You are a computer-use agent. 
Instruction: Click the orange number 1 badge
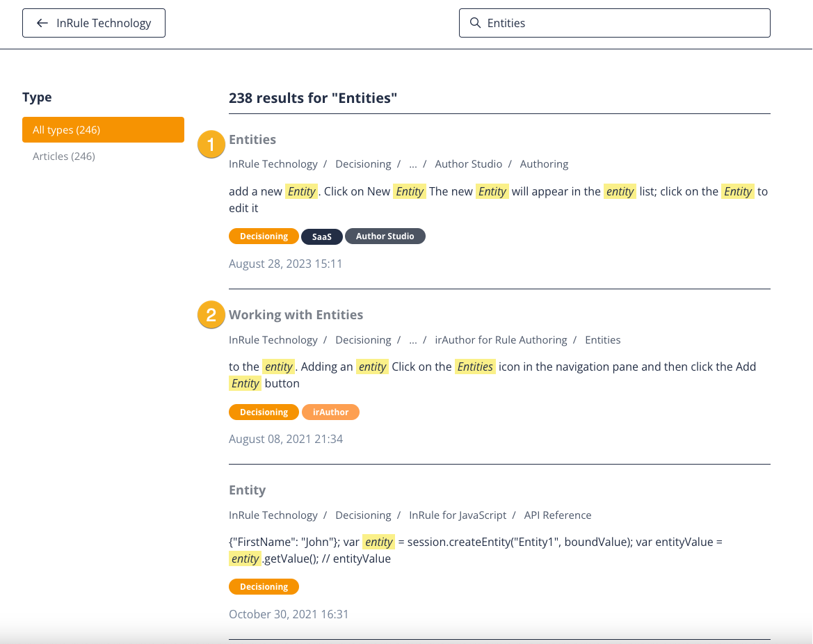(x=211, y=145)
